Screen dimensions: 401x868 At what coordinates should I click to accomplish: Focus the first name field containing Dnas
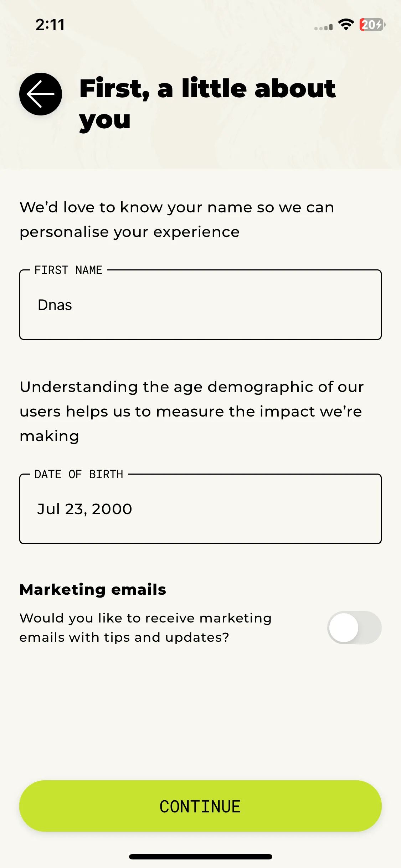click(200, 305)
